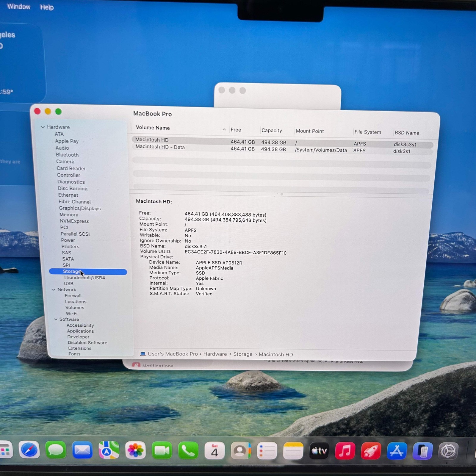476x476 pixels.
Task: Sort by the Mount Point column header
Action: click(310, 131)
